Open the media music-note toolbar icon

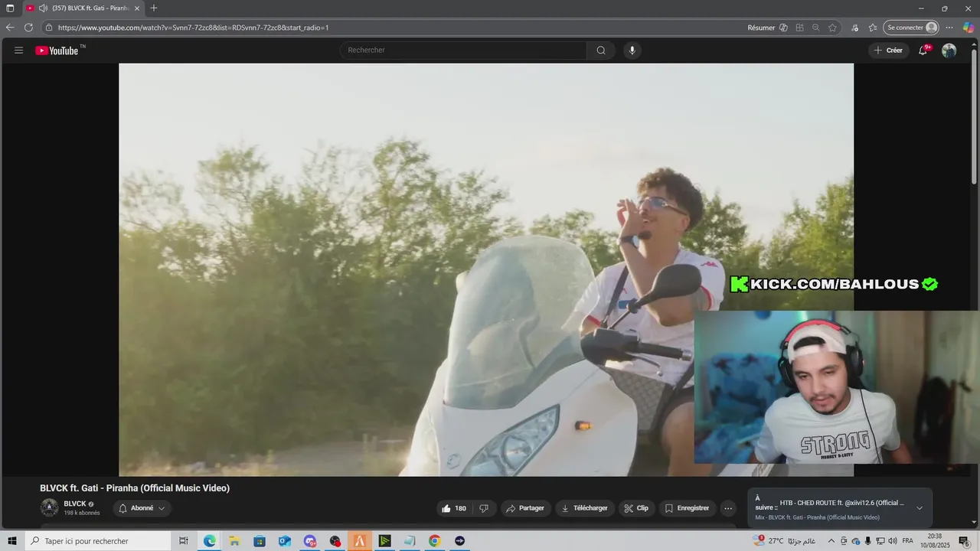(855, 28)
